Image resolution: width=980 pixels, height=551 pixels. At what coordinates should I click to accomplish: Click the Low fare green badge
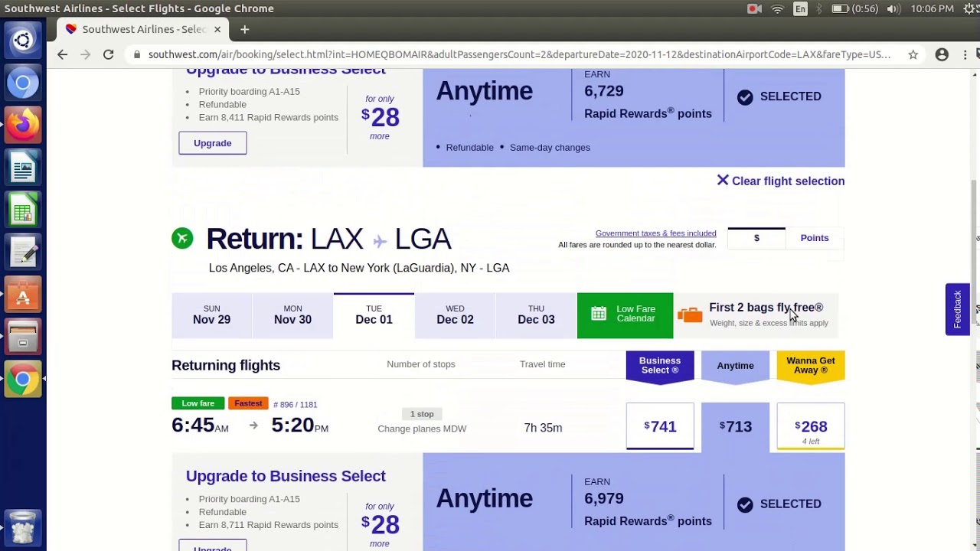(x=198, y=403)
